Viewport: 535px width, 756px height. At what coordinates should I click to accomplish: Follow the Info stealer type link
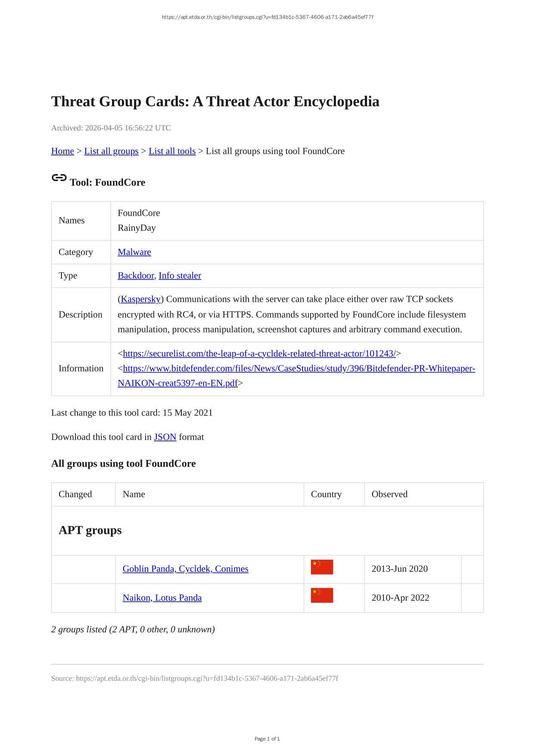pos(180,276)
